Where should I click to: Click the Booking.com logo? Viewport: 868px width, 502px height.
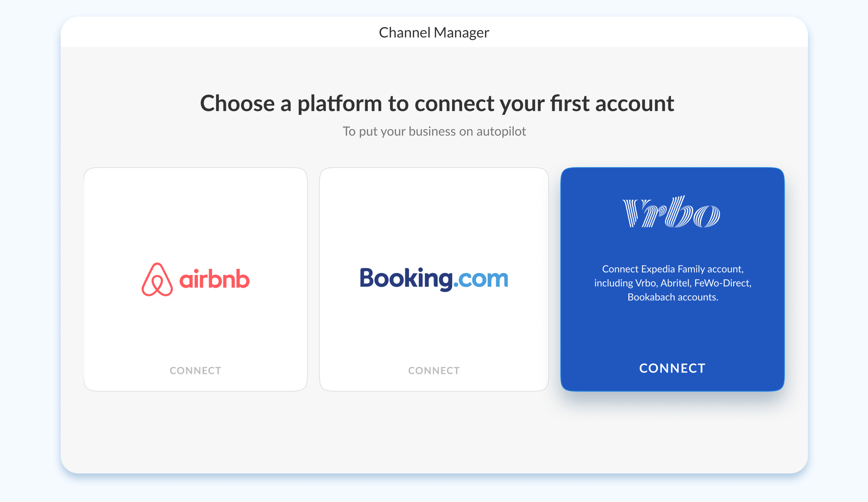pyautogui.click(x=434, y=279)
